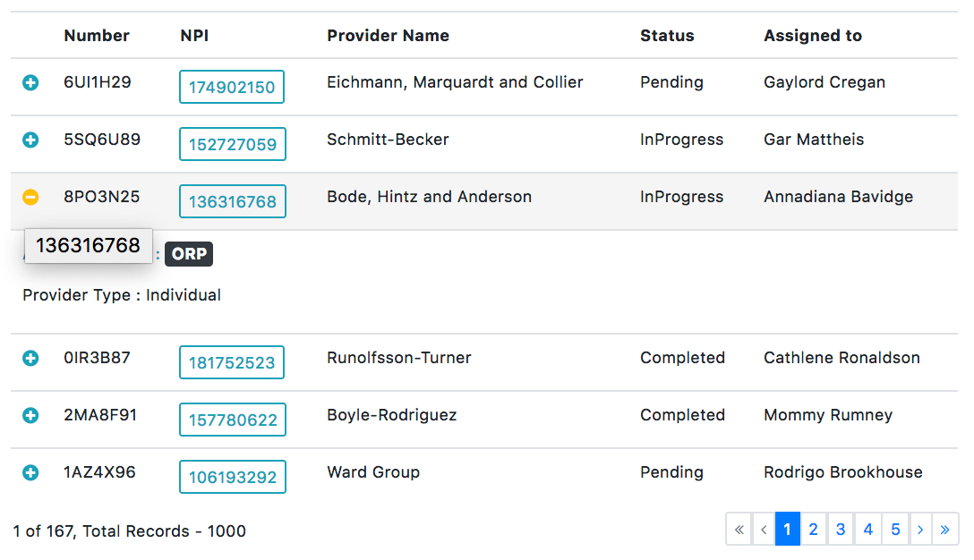Expand row 0IR3B87 with plus icon
This screenshot has width=974, height=560.
click(30, 359)
